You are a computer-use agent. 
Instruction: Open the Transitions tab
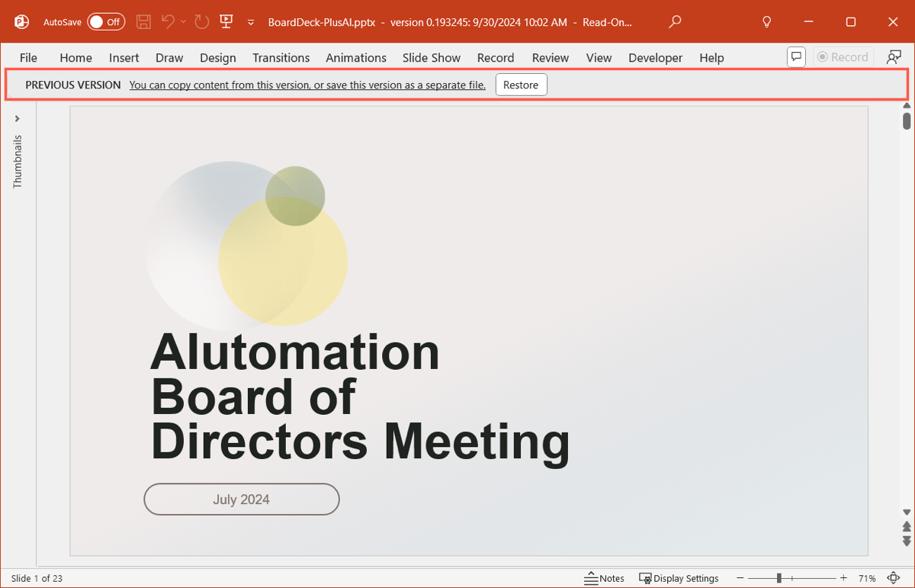[281, 58]
